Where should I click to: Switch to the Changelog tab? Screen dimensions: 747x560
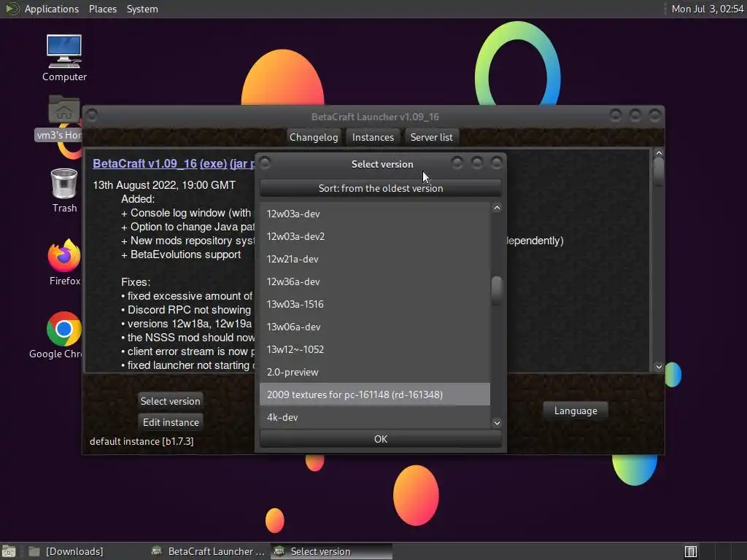point(314,137)
